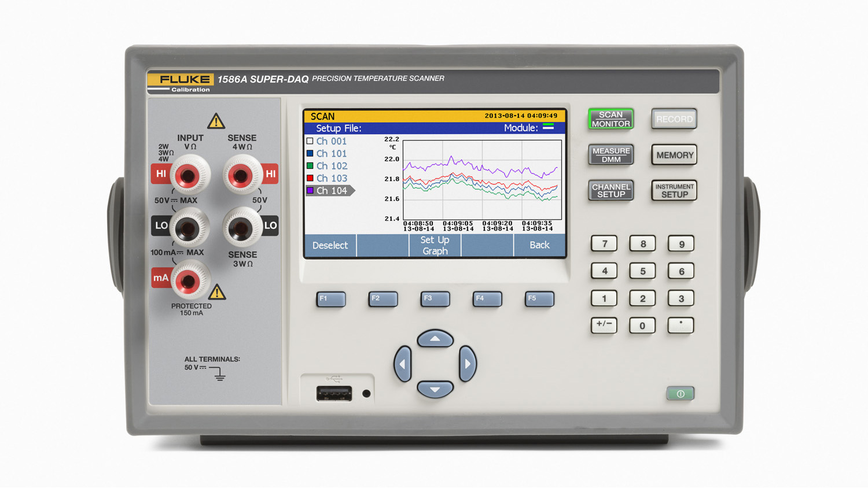The width and height of the screenshot is (868, 488).
Task: Click keypad digit 5
Action: 642,271
